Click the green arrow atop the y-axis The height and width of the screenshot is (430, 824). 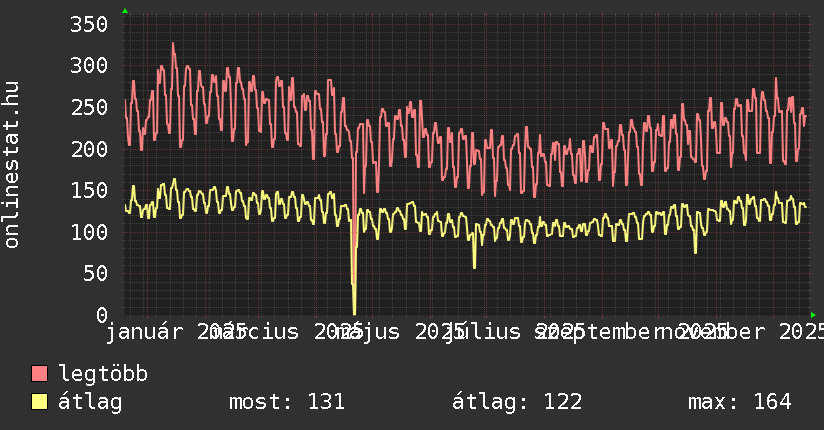click(x=125, y=11)
